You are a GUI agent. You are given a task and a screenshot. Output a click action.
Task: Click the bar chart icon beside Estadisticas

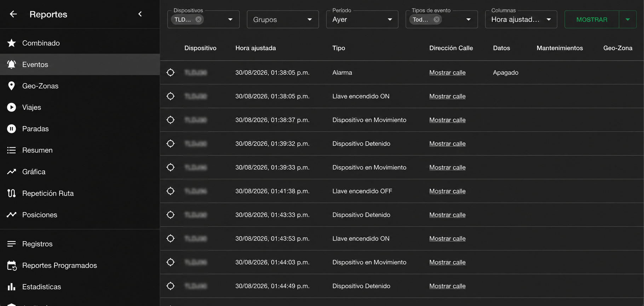point(12,287)
